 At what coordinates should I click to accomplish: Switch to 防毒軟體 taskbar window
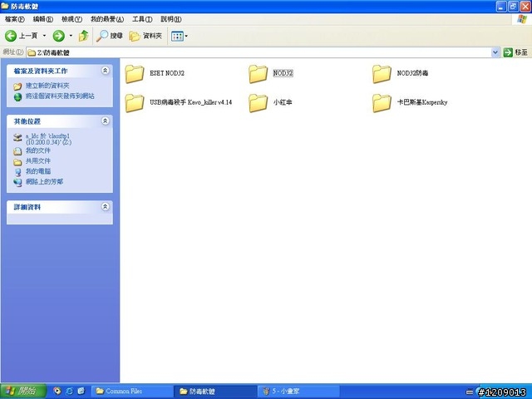click(215, 392)
